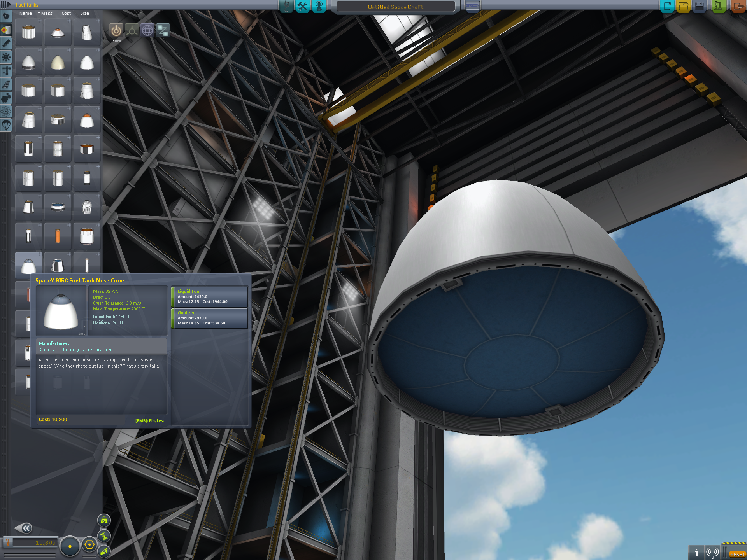Sort parts by Cost
This screenshot has width=747, height=560.
pos(66,13)
